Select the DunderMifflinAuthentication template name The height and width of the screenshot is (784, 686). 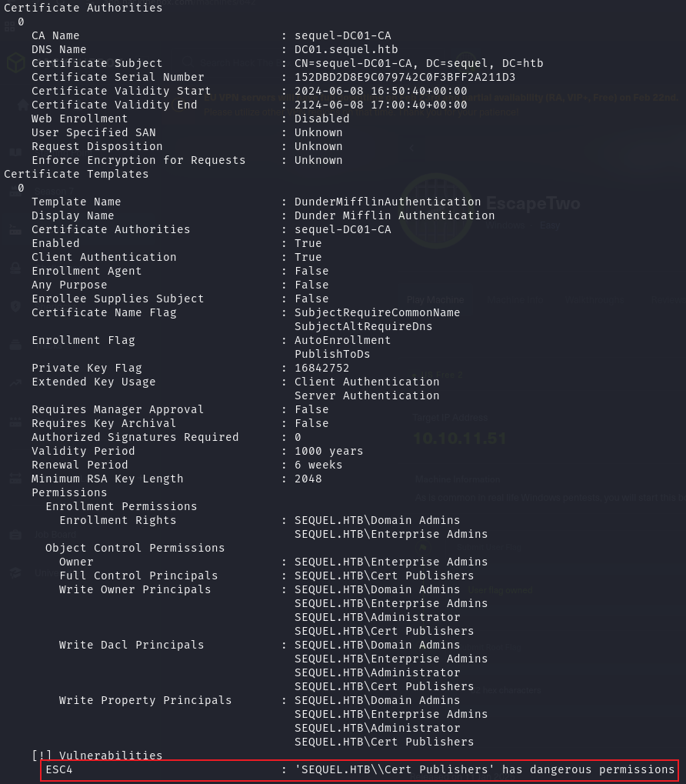pos(388,202)
